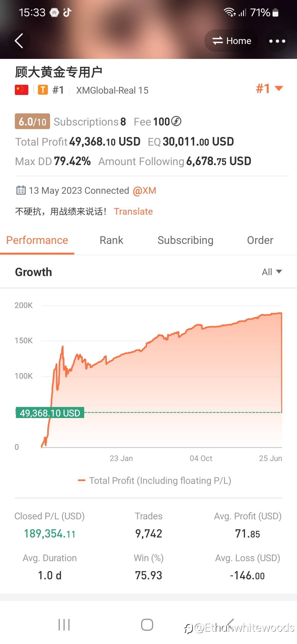The height and width of the screenshot is (644, 297).
Task: Tap the calendar icon beside connection date
Action: [x=21, y=190]
